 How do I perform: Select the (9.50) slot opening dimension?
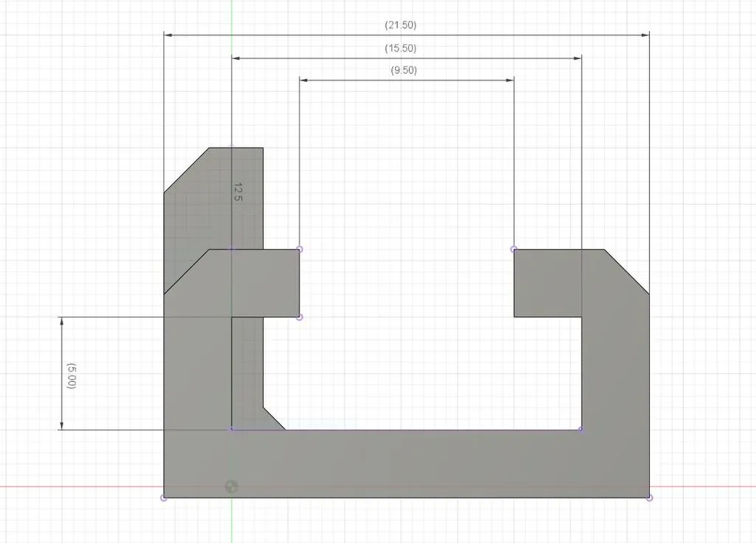(x=404, y=70)
